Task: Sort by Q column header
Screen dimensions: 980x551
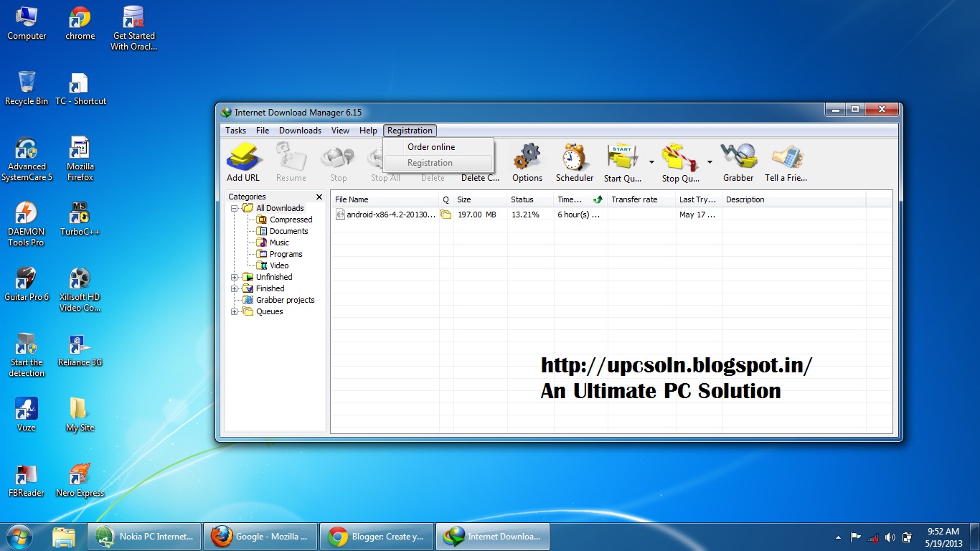Action: (446, 199)
